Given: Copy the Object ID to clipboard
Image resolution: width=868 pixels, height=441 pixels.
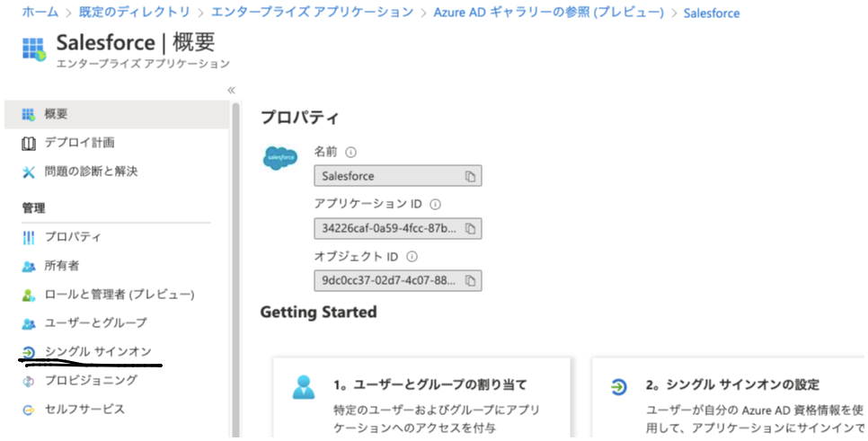Looking at the screenshot, I should click(x=470, y=281).
